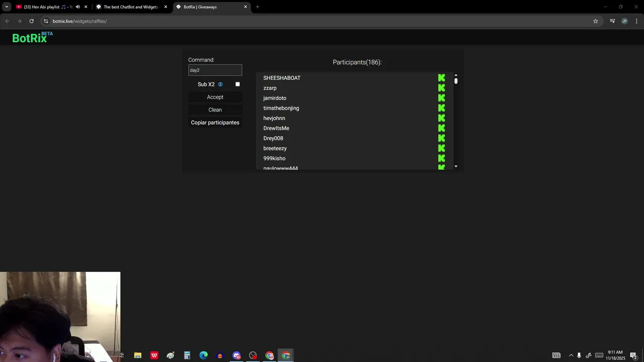Click the Kick icon next to zzarp
Screen dimensions: 644x362
[x=441, y=88]
